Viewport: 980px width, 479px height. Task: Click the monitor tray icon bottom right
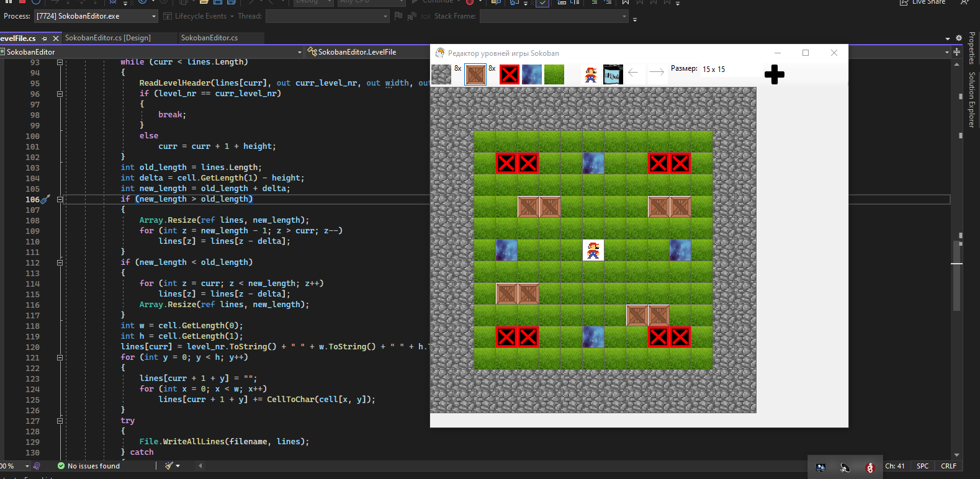point(821,468)
